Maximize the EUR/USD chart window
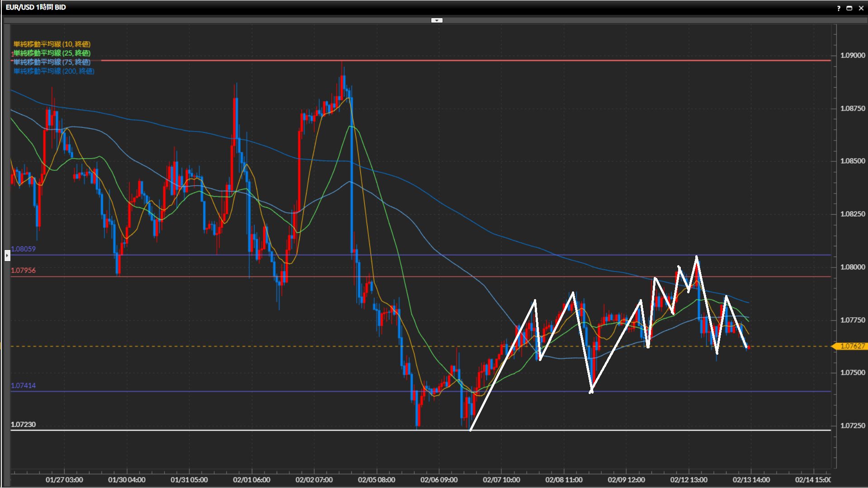 849,8
